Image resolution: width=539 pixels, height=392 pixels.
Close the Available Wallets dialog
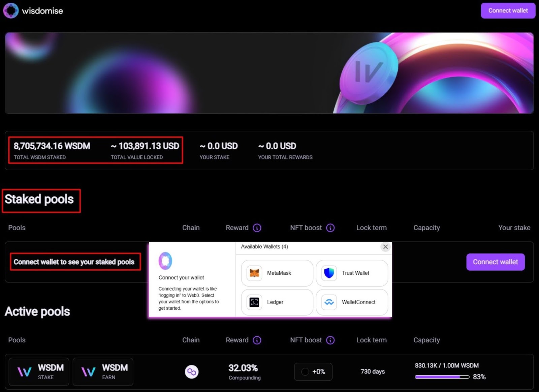(x=385, y=247)
